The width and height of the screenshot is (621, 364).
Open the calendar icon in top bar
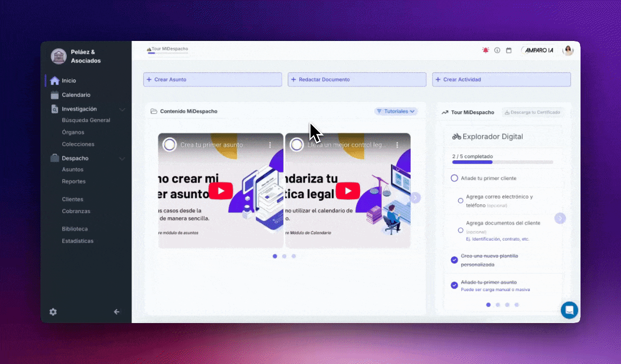[x=509, y=51]
